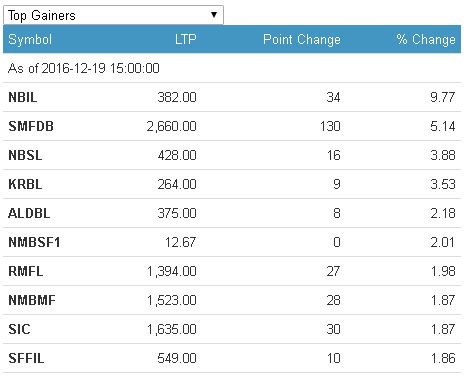Select the NMBMF symbol link
The height and width of the screenshot is (381, 467).
tap(32, 300)
